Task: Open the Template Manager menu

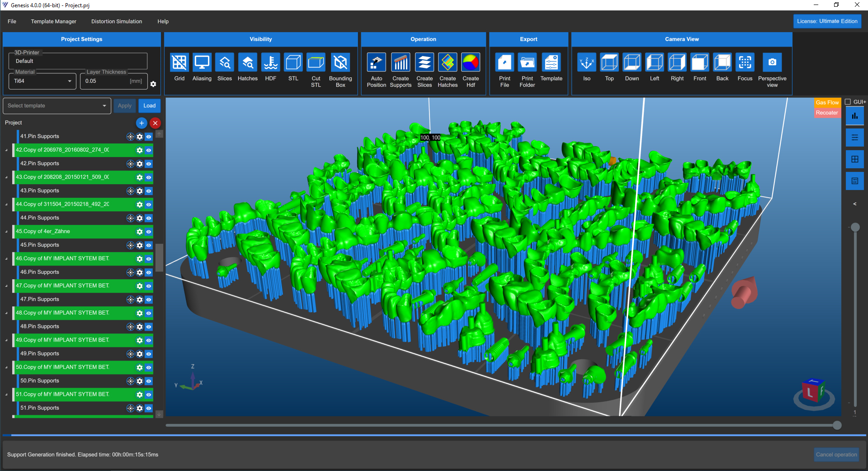Action: (53, 21)
